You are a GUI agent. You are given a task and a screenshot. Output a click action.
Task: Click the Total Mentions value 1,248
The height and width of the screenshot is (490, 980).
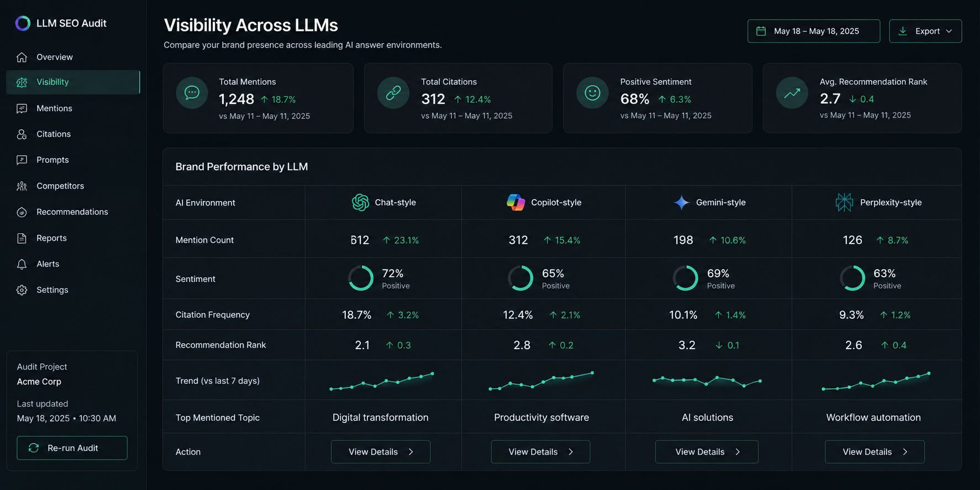tap(236, 99)
